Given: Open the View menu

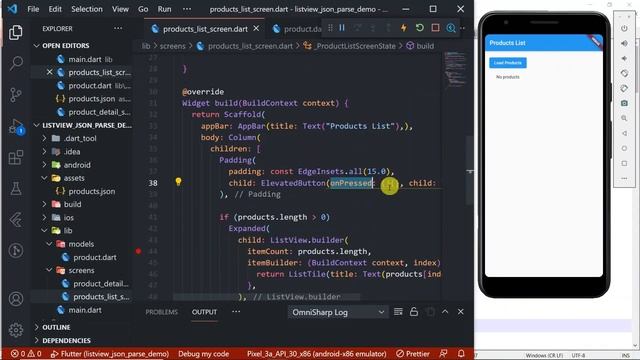Looking at the screenshot, I should [120, 9].
